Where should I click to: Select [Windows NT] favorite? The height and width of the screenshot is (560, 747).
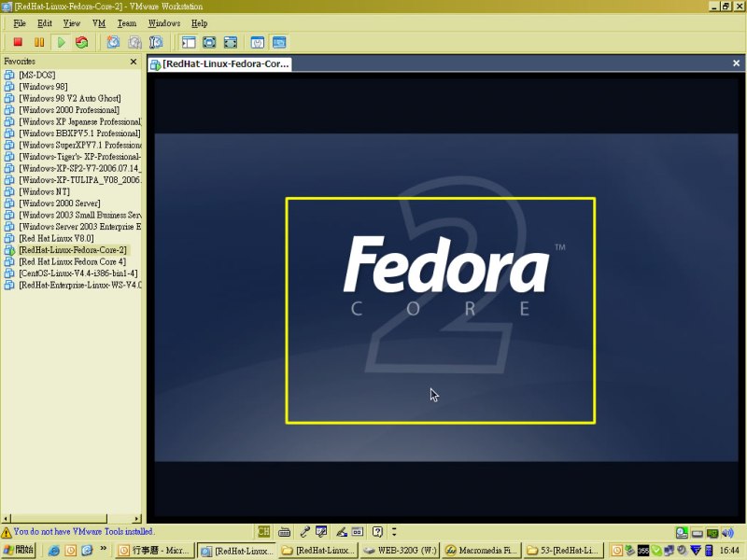(x=44, y=191)
